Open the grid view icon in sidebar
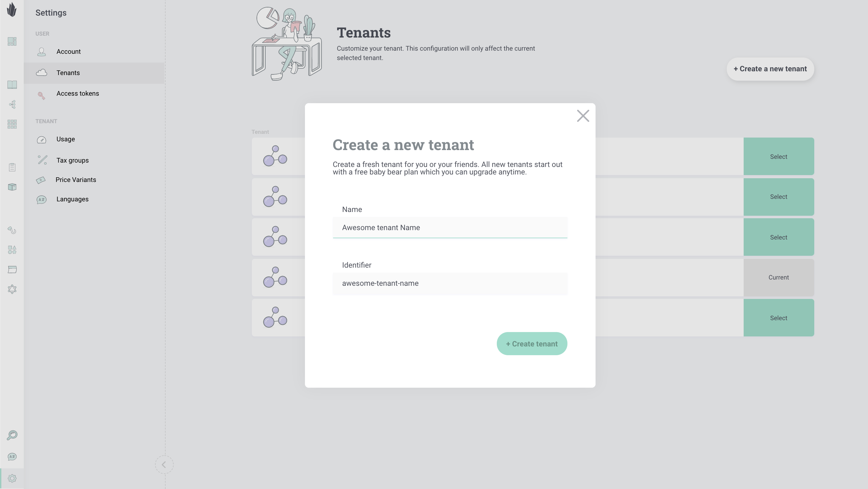 point(12,124)
